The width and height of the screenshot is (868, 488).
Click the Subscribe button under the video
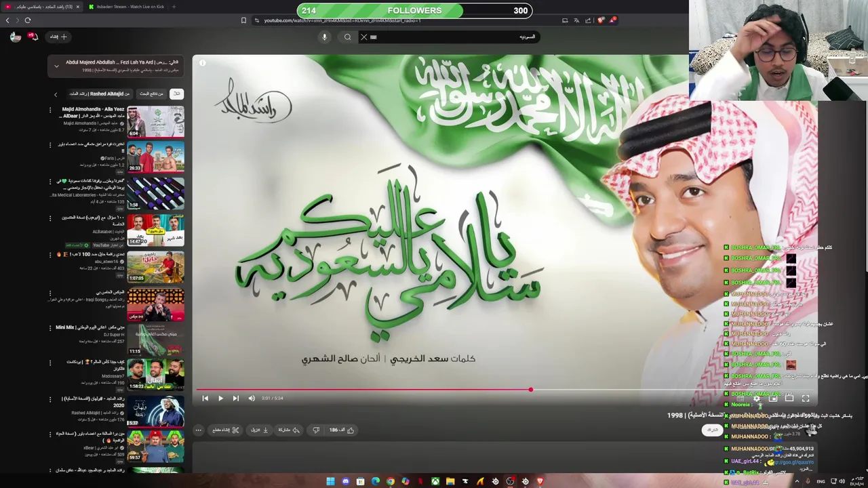click(x=711, y=430)
